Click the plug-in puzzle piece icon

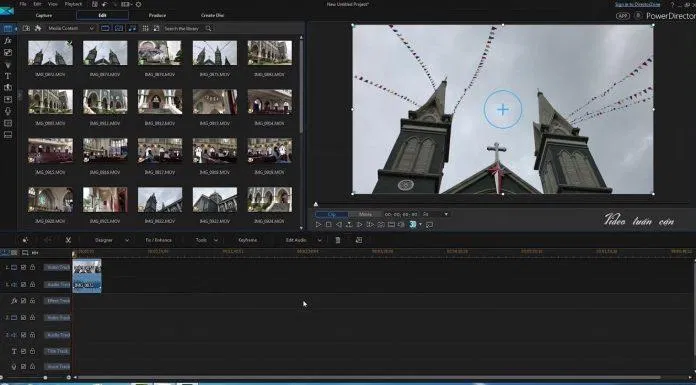coord(38,28)
